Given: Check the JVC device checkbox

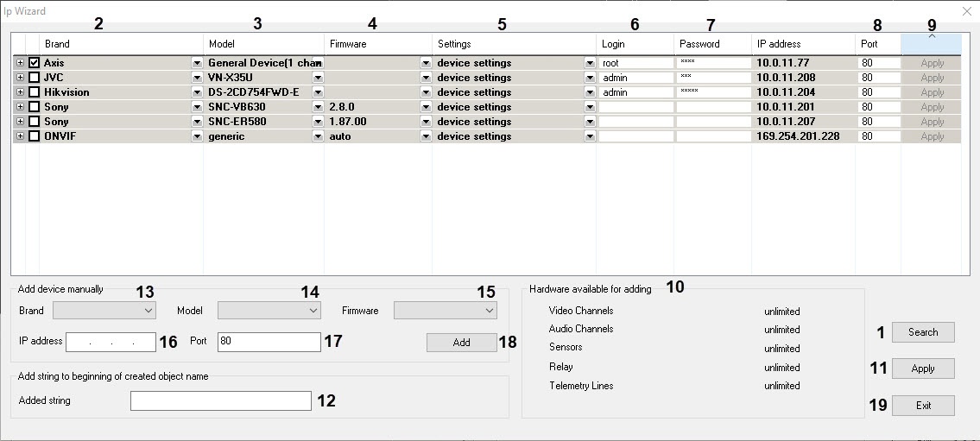Looking at the screenshot, I should [35, 78].
